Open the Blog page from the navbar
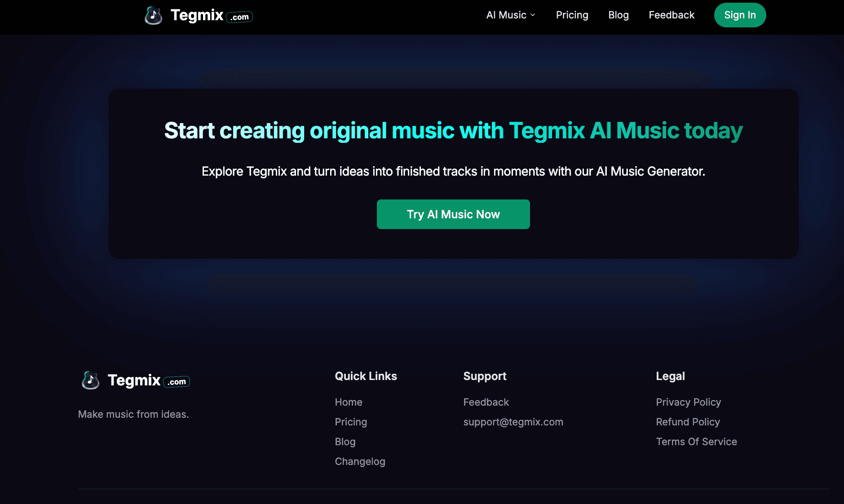The image size is (844, 504). 618,15
